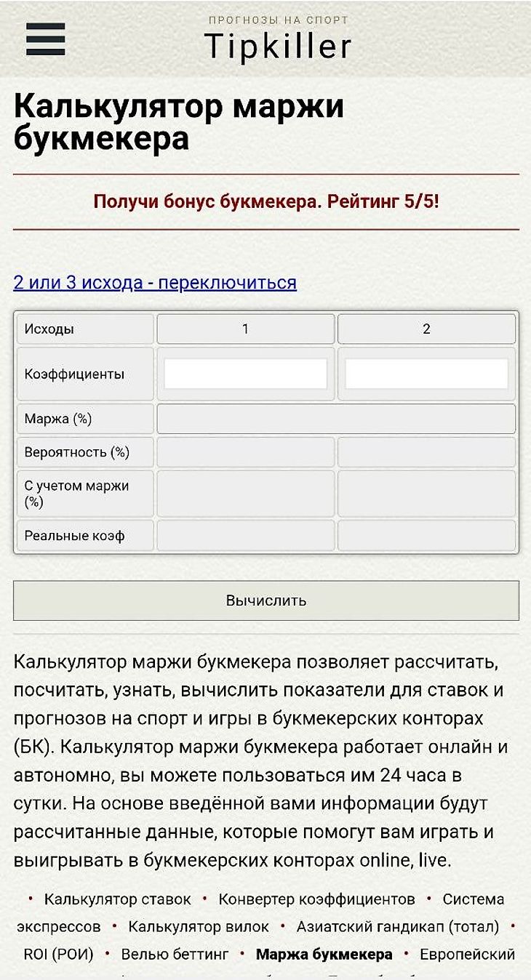This screenshot has width=531, height=980.
Task: Focus the coefficient field for outcome 1
Action: pos(246,374)
